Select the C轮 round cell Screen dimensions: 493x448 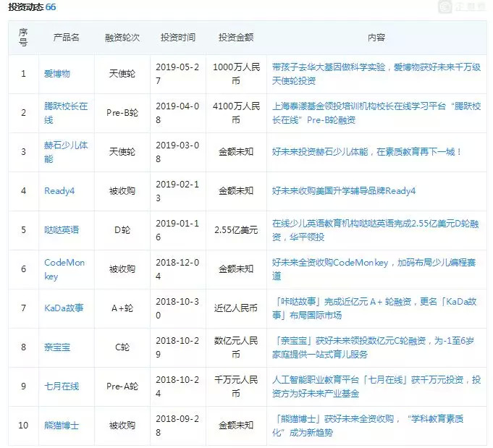(x=122, y=347)
